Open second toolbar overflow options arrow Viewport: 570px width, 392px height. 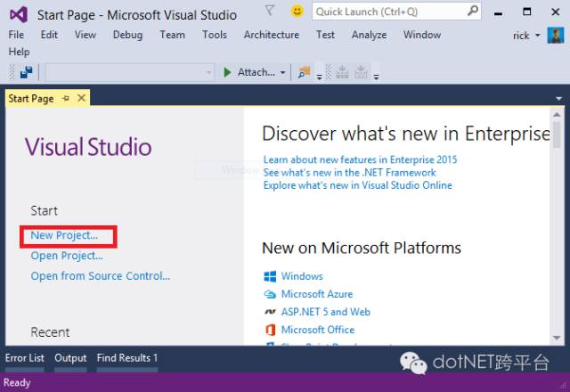click(x=376, y=77)
